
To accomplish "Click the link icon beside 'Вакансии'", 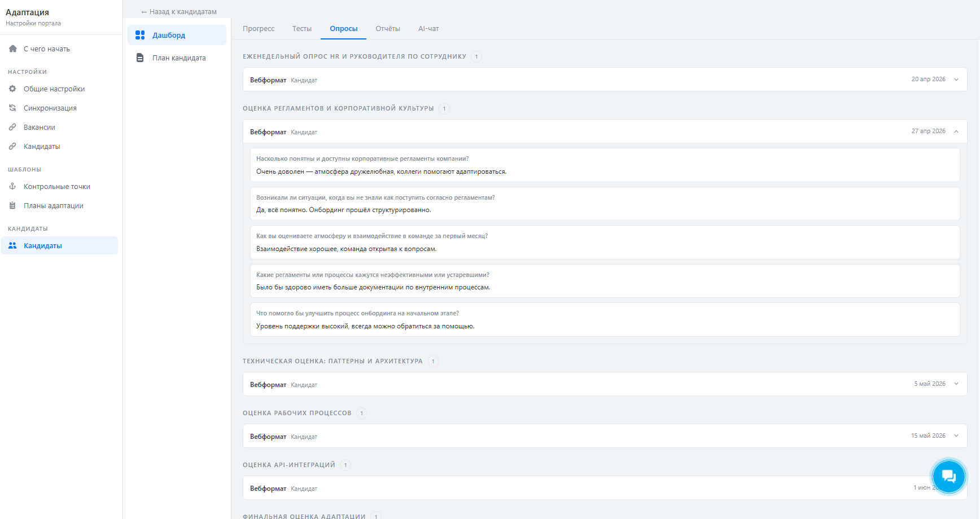I will pyautogui.click(x=12, y=127).
